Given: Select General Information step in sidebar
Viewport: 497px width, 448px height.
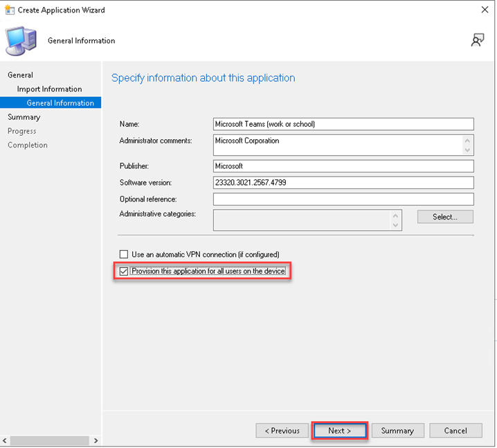Looking at the screenshot, I should click(60, 103).
